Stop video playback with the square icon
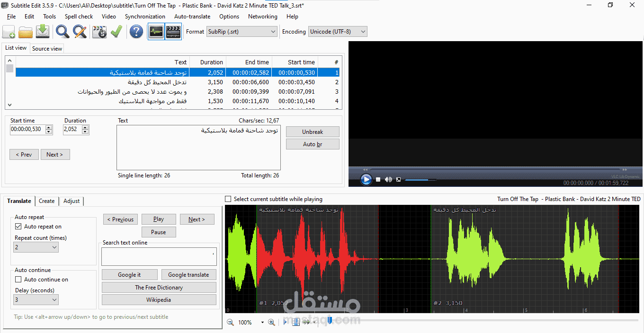The width and height of the screenshot is (644, 333). tap(378, 180)
